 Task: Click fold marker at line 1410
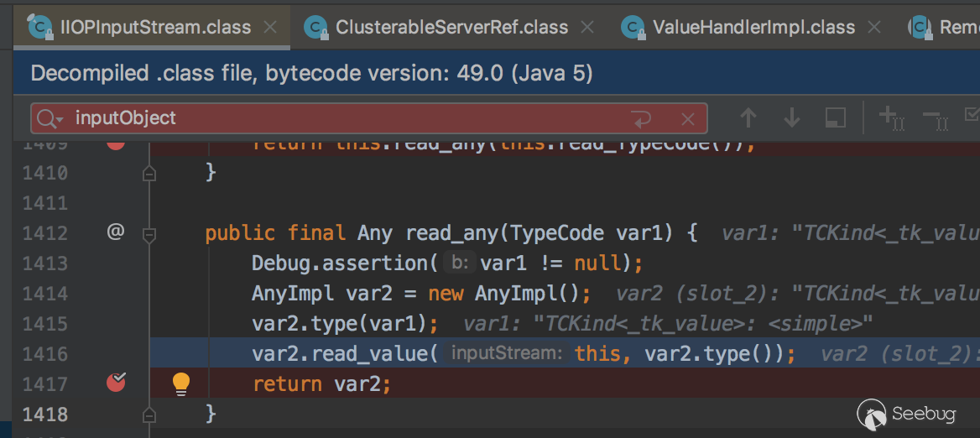pyautogui.click(x=149, y=174)
